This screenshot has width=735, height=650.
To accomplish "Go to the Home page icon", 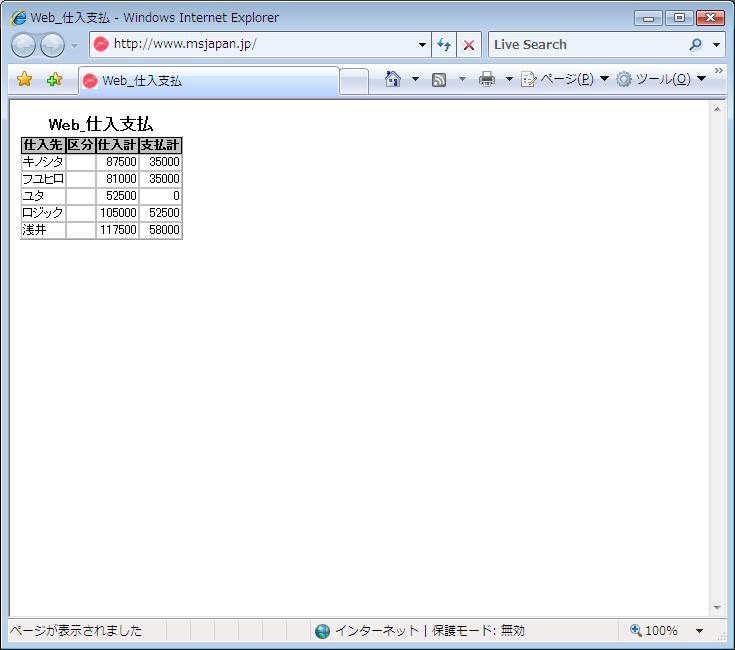I will pyautogui.click(x=393, y=79).
